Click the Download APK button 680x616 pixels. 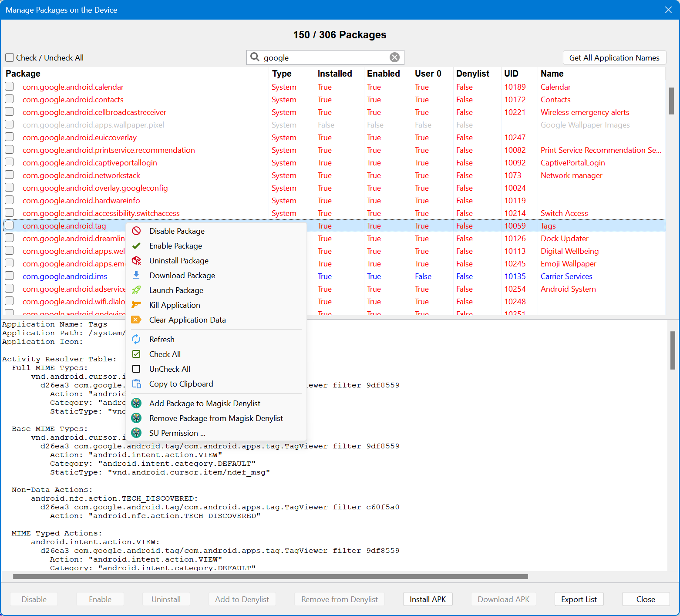pyautogui.click(x=504, y=599)
